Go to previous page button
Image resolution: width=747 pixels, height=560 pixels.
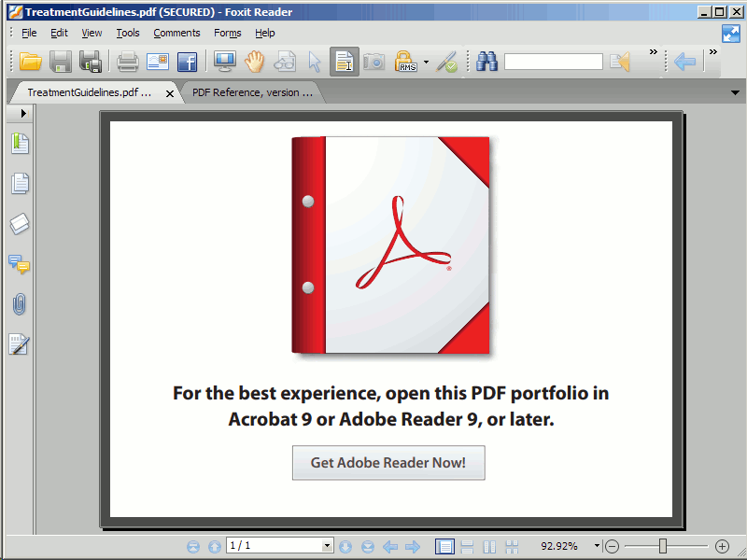(x=215, y=546)
